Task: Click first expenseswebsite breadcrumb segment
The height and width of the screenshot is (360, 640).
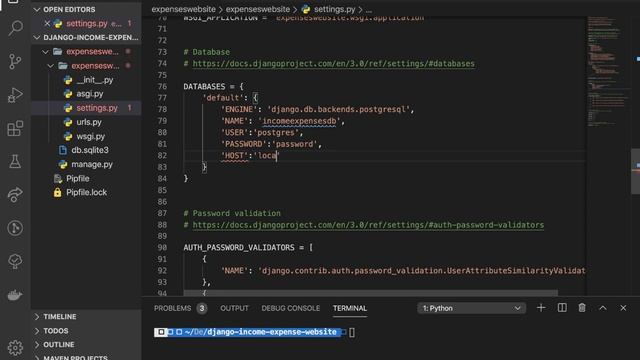Action: pyautogui.click(x=183, y=9)
